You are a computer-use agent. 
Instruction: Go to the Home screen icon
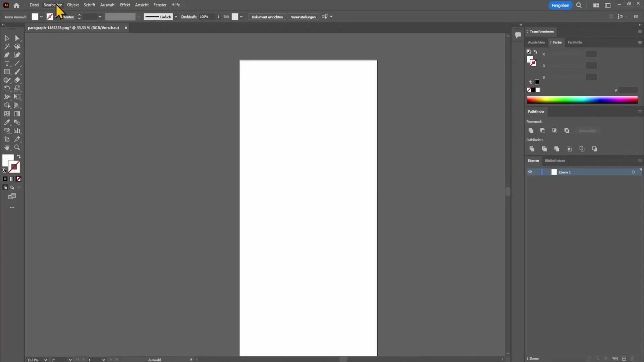point(16,5)
